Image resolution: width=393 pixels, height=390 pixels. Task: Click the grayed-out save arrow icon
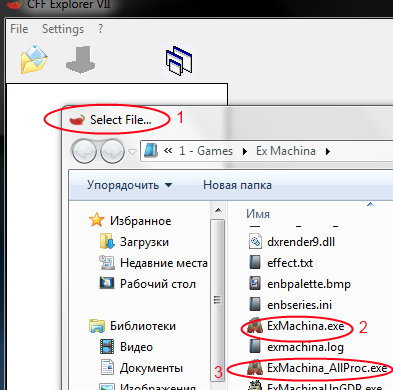tap(80, 60)
